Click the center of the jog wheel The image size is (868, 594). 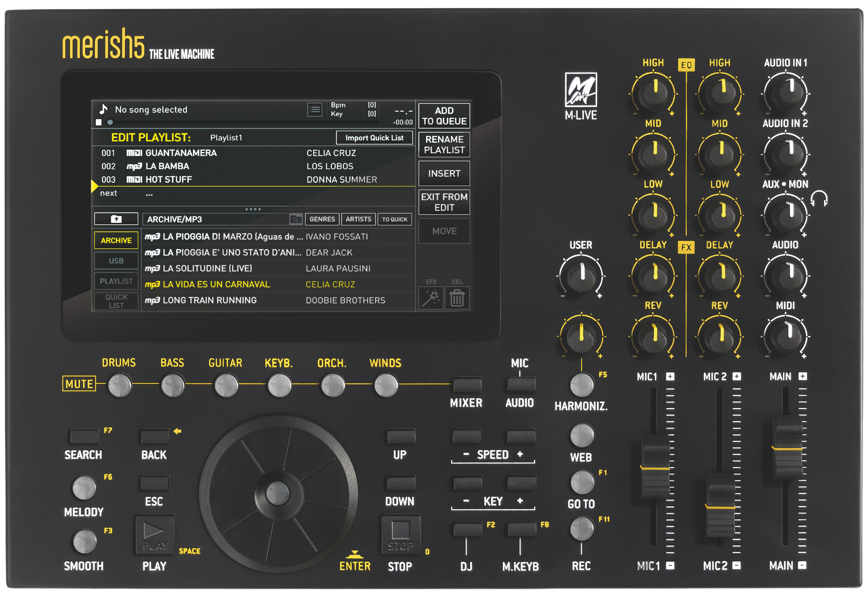278,493
